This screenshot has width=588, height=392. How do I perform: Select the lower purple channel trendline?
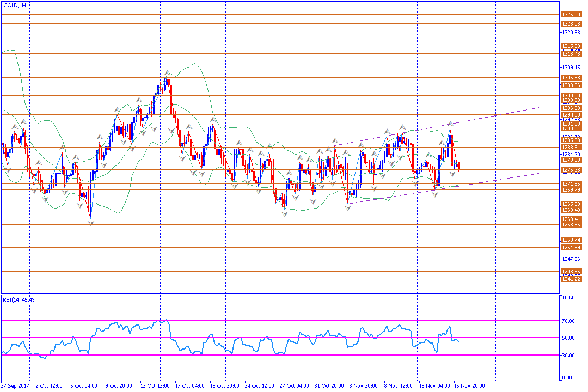[x=443, y=188]
